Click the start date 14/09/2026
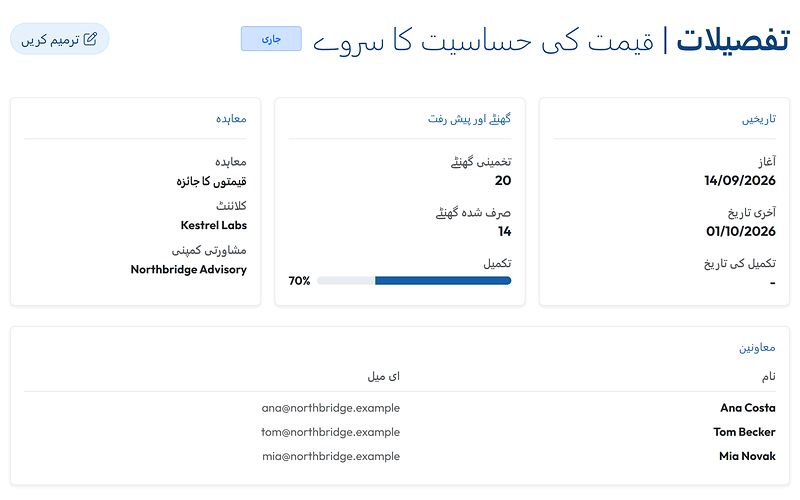Image resolution: width=800 pixels, height=500 pixels. 740,180
